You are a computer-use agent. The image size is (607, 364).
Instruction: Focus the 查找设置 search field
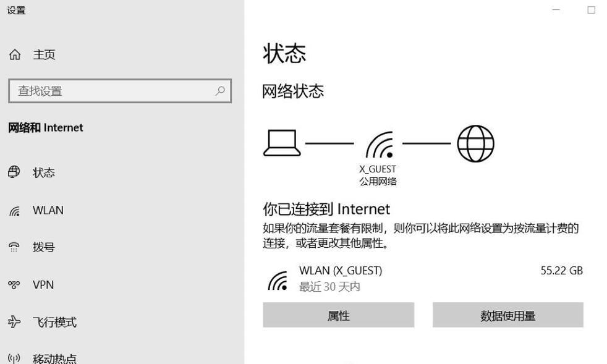point(120,91)
